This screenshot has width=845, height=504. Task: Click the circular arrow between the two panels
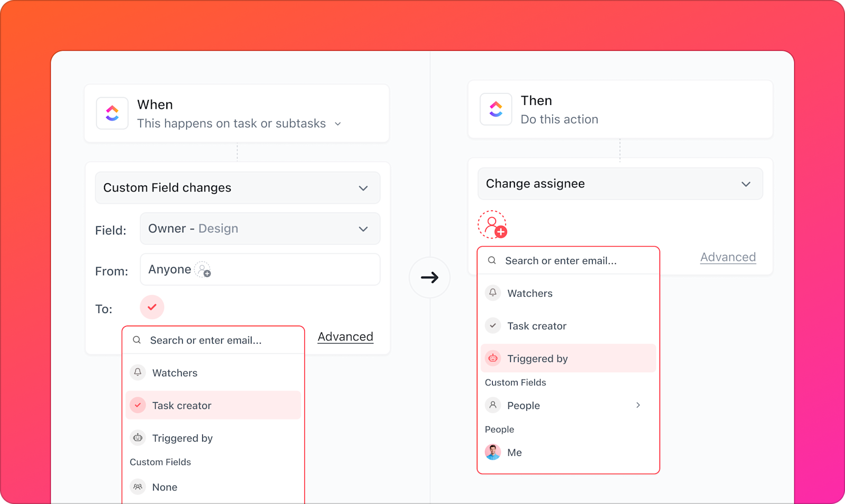pos(430,277)
